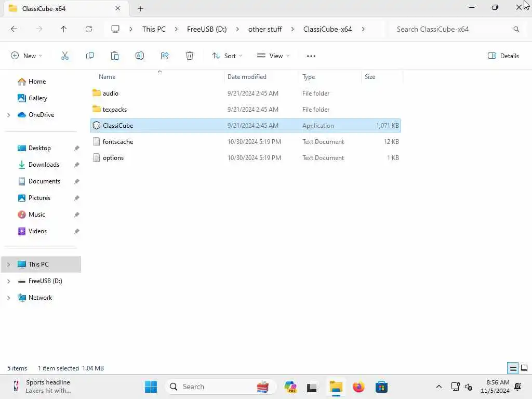Expand the OneDrive tree node
Image resolution: width=532 pixels, height=399 pixels.
(8, 115)
